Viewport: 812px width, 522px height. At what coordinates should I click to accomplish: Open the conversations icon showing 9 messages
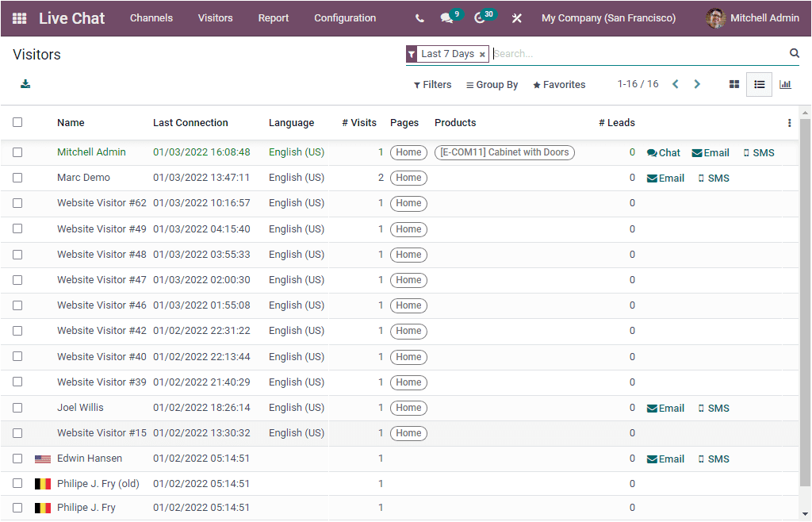446,17
